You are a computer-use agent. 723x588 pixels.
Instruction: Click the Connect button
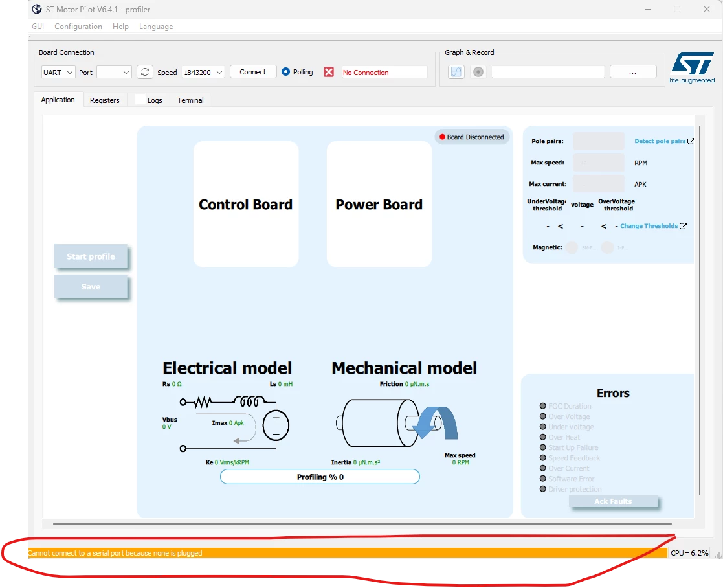[x=252, y=72]
